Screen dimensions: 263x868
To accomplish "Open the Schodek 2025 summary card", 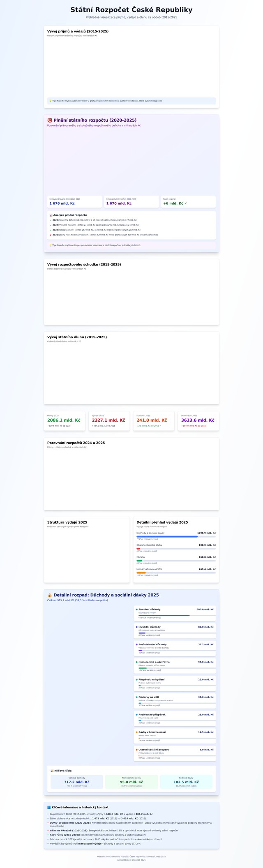I will click(154, 421).
